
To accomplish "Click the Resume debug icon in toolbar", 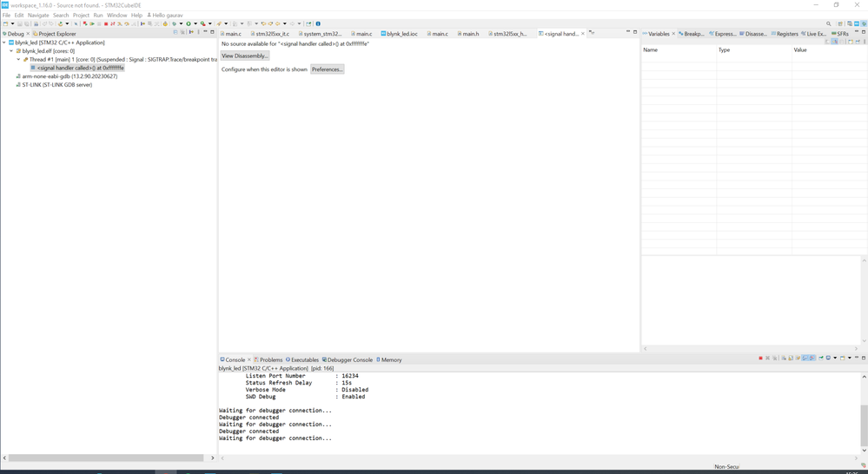I will (92, 23).
